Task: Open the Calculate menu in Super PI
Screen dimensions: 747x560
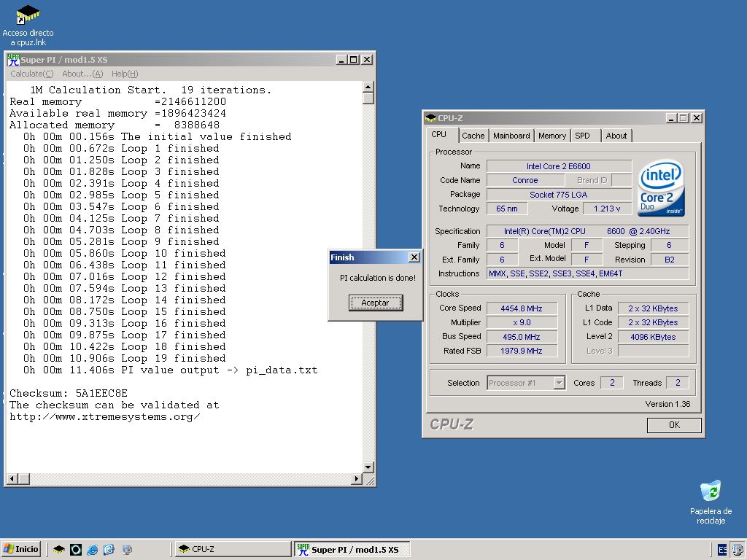Action: tap(32, 74)
